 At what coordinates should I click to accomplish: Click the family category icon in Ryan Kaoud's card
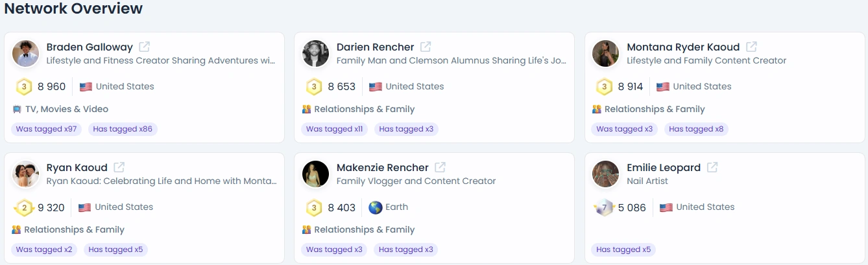click(x=17, y=230)
